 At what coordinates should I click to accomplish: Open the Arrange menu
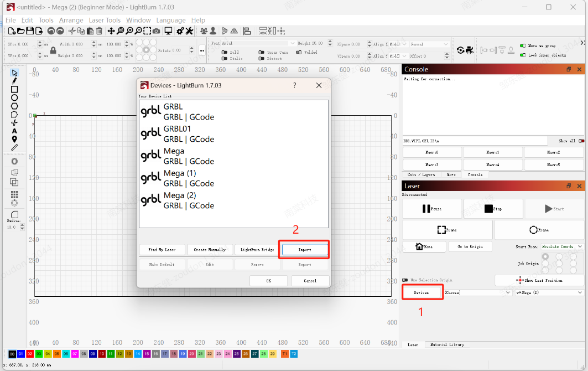[71, 20]
